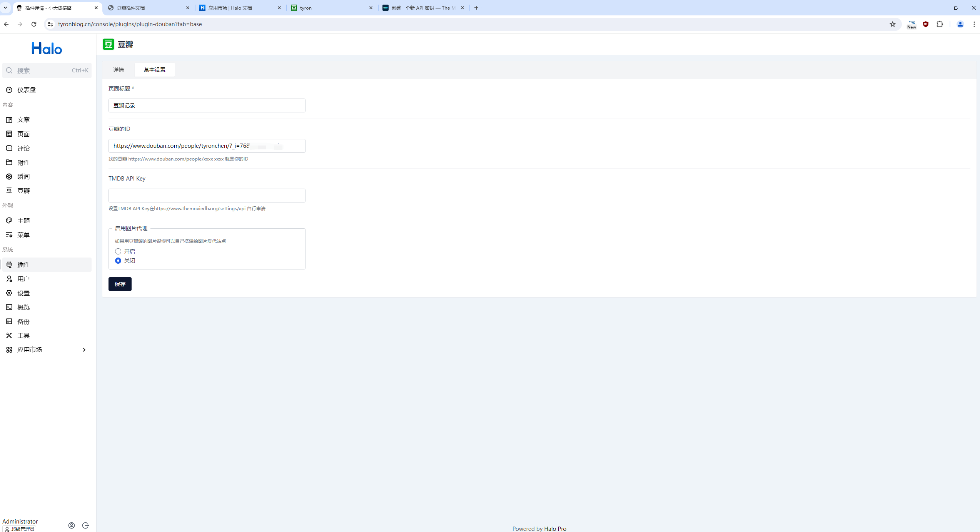Open browser extensions puzzle icon
The height and width of the screenshot is (532, 980).
pyautogui.click(x=940, y=24)
